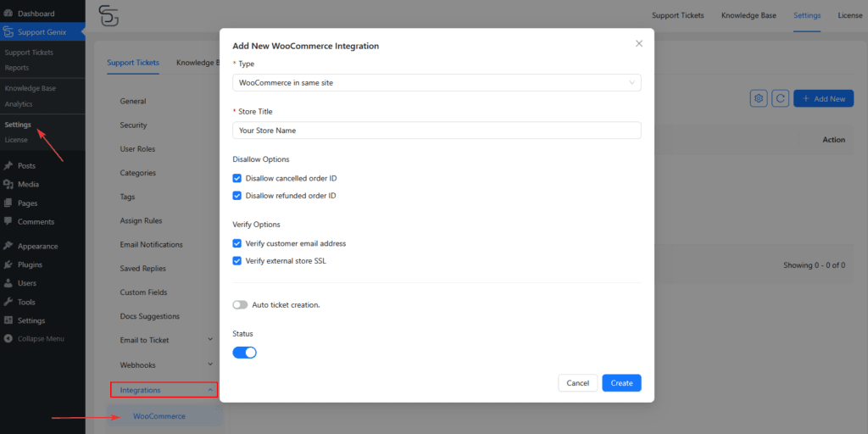Viewport: 868px width, 434px height.
Task: Click the Users icon in sidebar
Action: [x=8, y=283]
